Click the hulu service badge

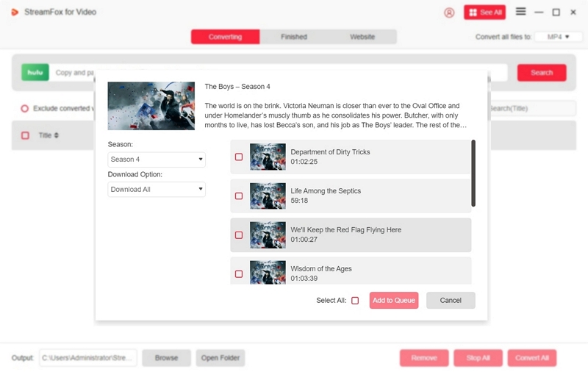click(35, 72)
